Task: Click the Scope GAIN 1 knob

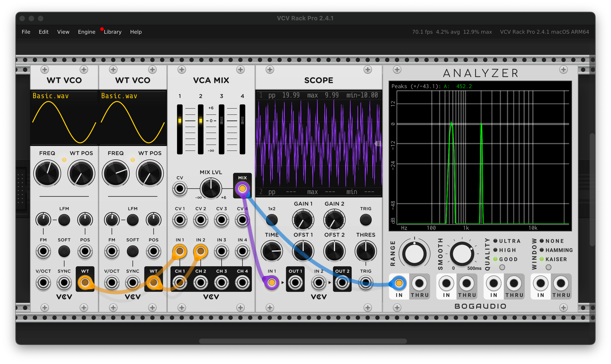Action: pyautogui.click(x=303, y=220)
